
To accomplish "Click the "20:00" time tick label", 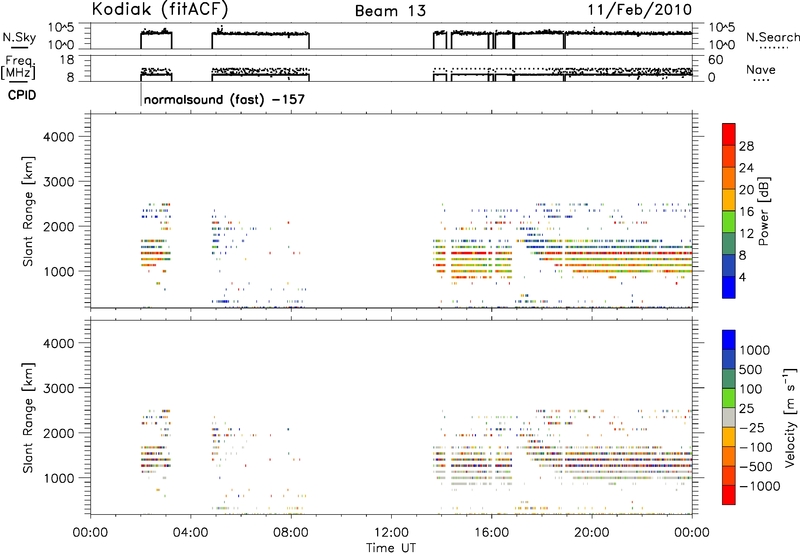I will pos(592,533).
